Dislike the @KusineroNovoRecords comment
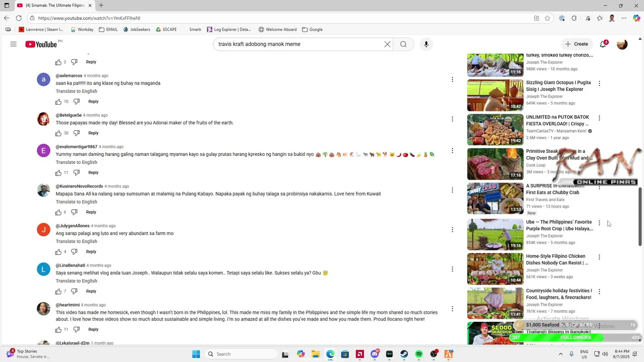Image resolution: width=644 pixels, height=362 pixels. [x=74, y=212]
